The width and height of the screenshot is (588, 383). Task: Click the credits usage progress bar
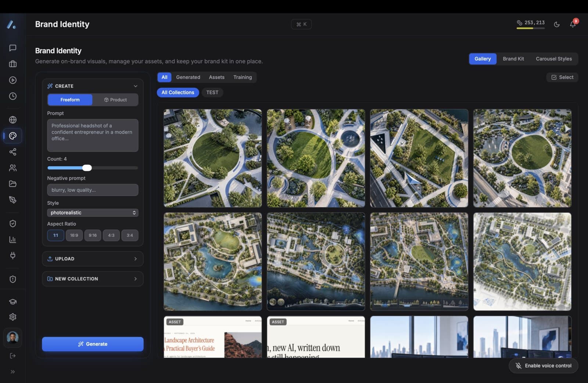(531, 28)
